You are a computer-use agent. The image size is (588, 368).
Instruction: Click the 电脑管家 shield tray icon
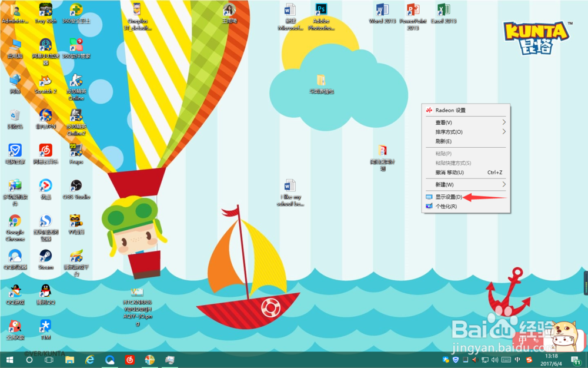456,360
